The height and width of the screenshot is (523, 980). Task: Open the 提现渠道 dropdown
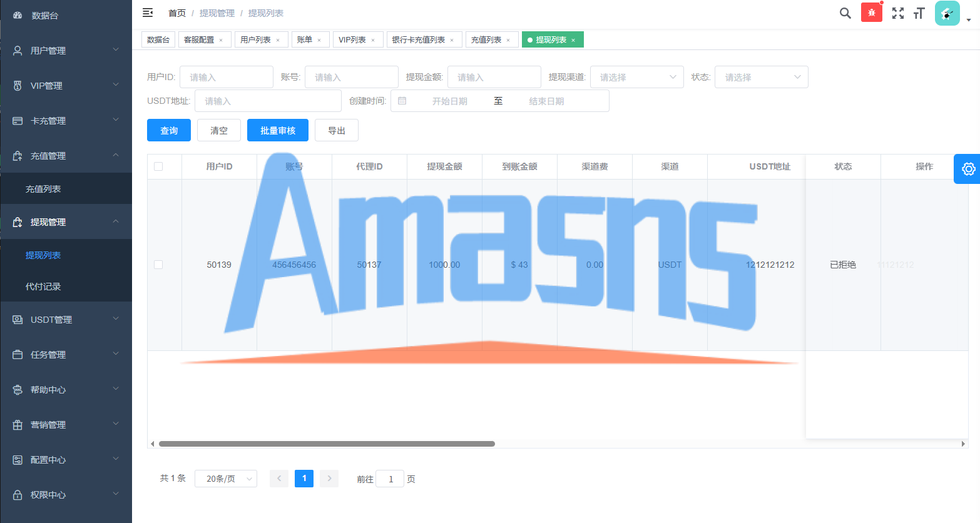coord(636,77)
